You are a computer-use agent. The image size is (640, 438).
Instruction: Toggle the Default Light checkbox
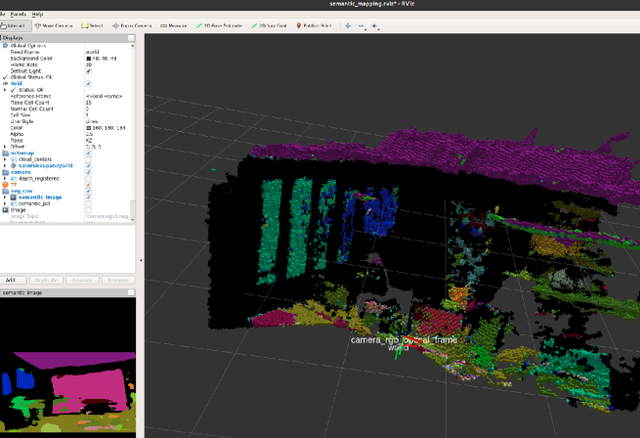pos(89,71)
